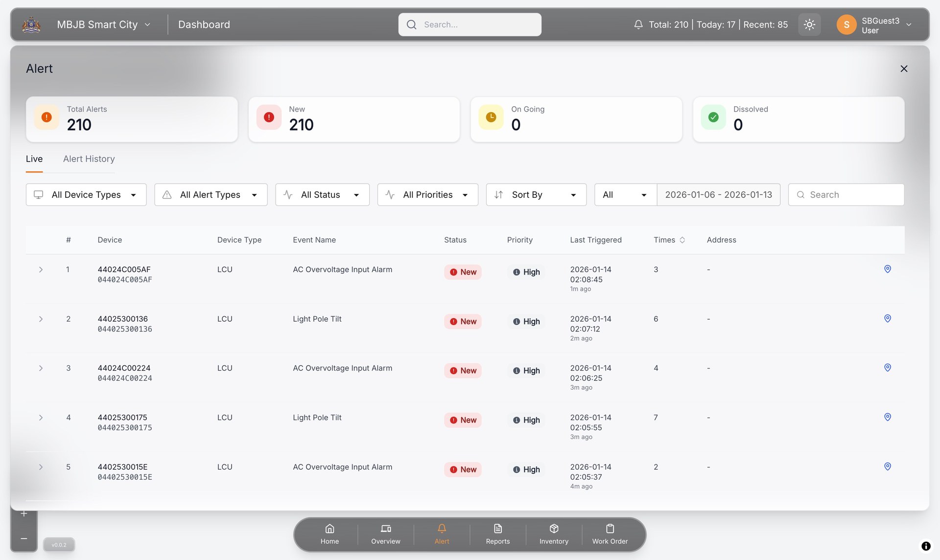Go to Home in bottom navigation
940x560 pixels.
tap(329, 534)
